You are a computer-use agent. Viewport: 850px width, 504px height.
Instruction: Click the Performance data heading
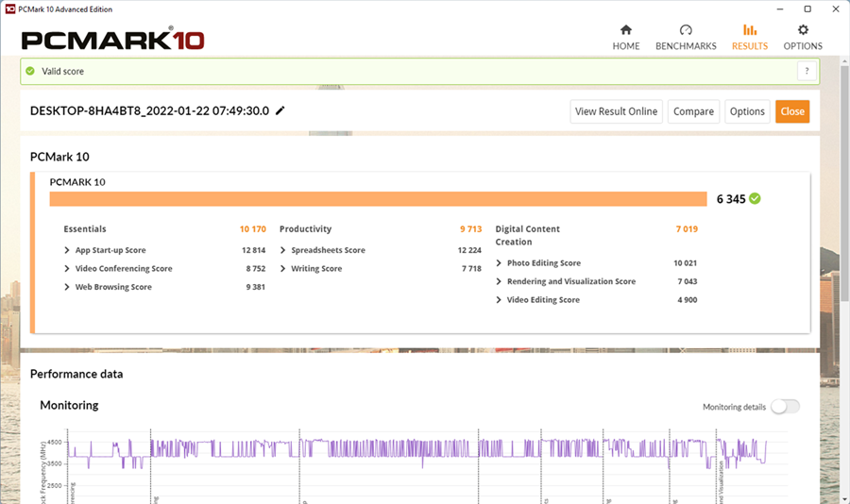(76, 374)
